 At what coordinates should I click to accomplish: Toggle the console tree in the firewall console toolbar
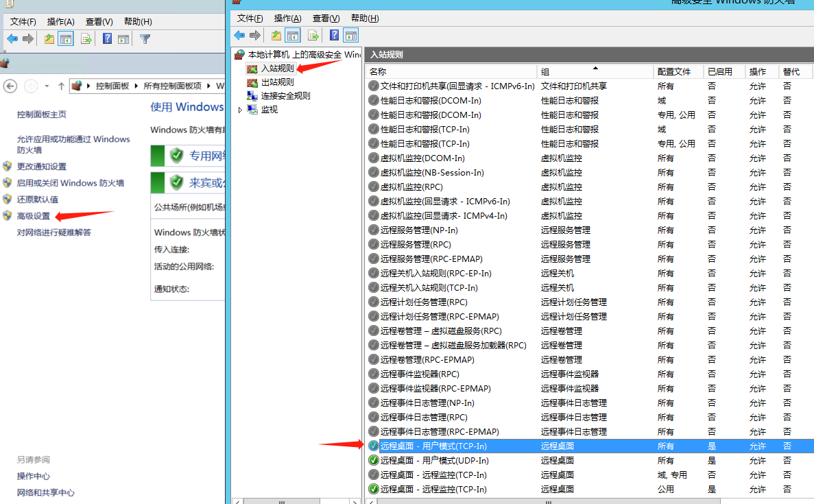(293, 35)
